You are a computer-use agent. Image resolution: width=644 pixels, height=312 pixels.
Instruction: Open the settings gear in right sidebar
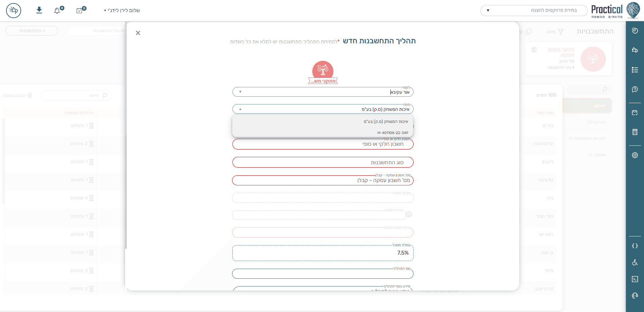pos(635,155)
